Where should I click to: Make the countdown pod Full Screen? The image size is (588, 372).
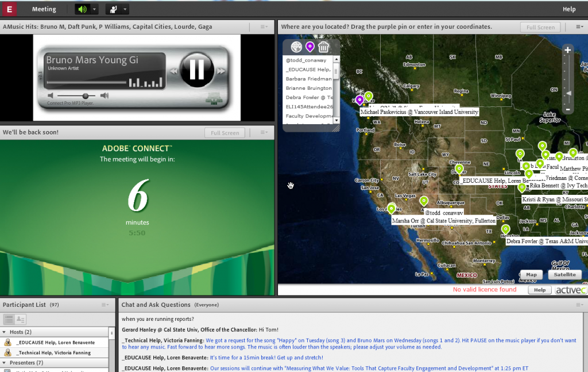point(225,133)
